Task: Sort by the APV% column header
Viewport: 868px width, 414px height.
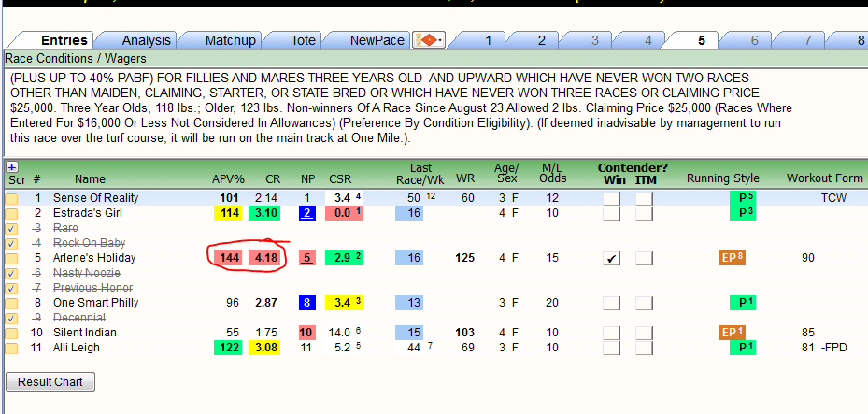Action: pos(225,178)
